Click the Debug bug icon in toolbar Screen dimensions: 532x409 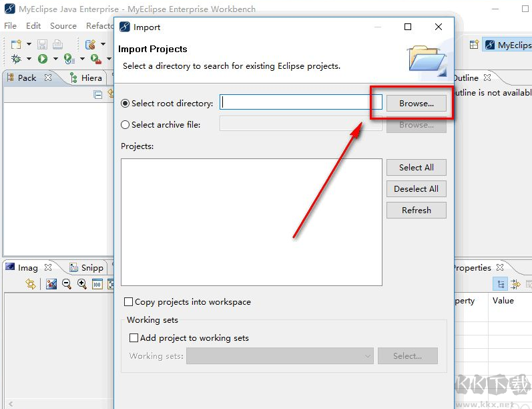click(x=16, y=59)
